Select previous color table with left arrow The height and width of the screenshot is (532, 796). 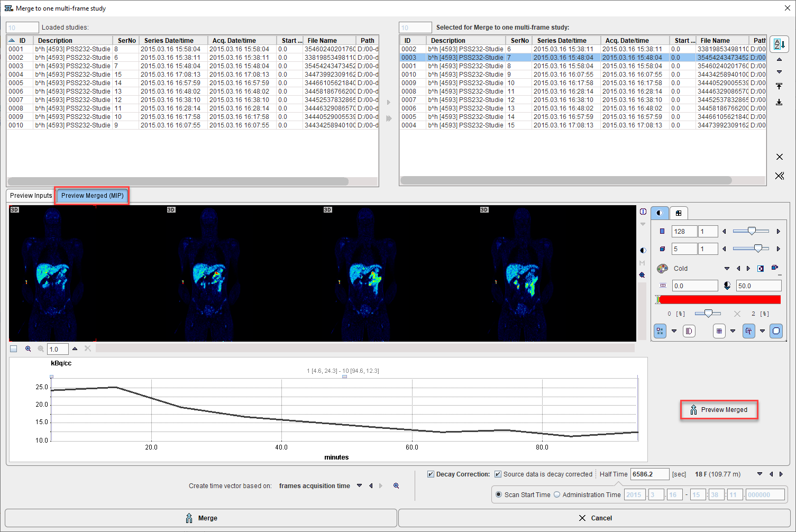click(x=738, y=269)
